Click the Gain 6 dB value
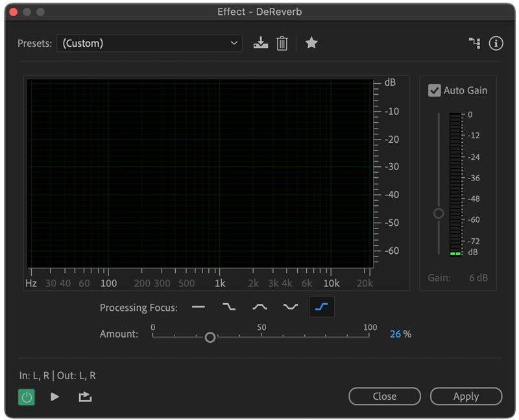Screen dimensions: 519x420 478,278
